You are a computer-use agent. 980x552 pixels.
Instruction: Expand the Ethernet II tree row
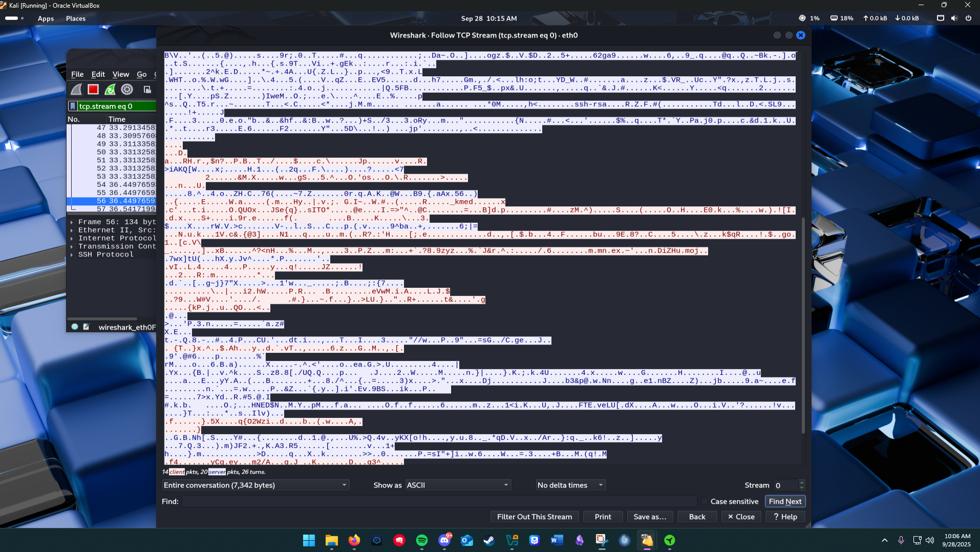click(72, 230)
